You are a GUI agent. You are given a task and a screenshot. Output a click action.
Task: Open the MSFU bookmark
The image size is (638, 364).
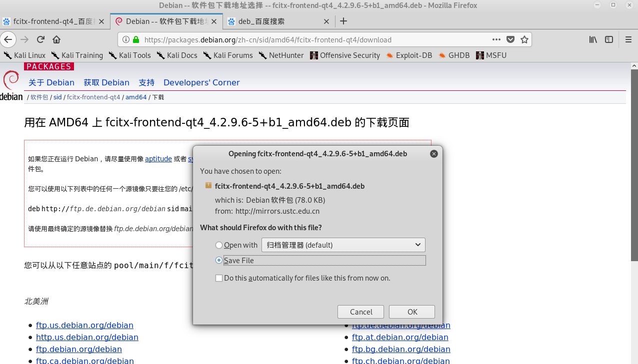point(491,55)
